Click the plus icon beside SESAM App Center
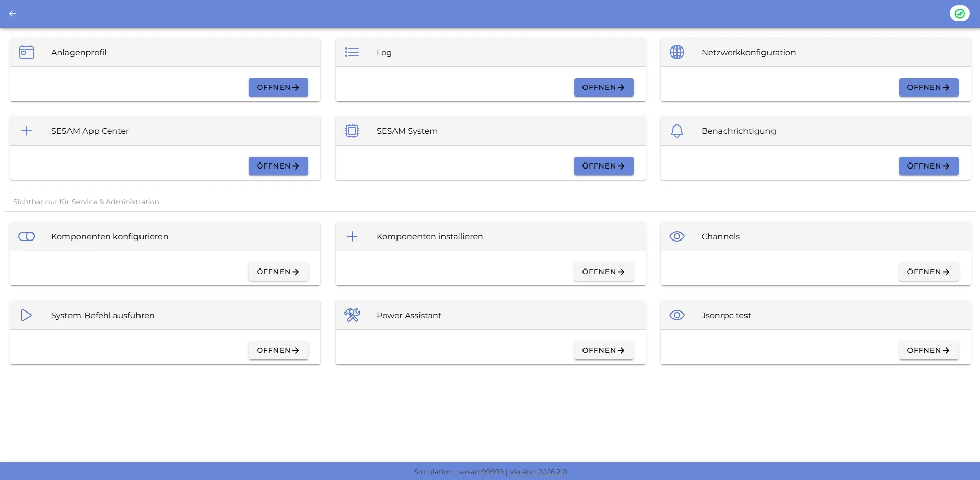 click(x=26, y=131)
